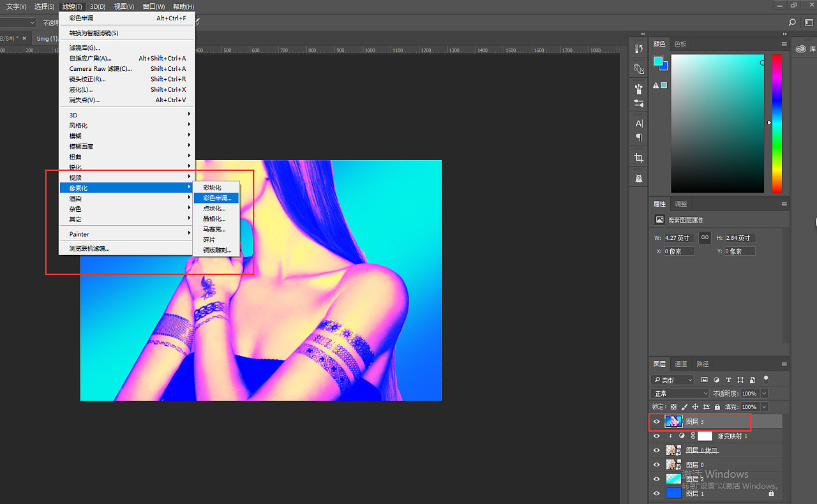Toggle visibility of 图层 0

coord(657,464)
